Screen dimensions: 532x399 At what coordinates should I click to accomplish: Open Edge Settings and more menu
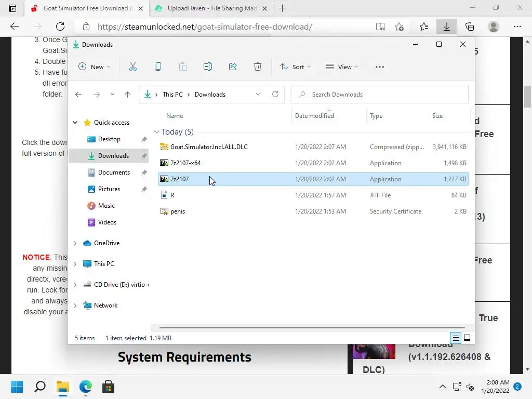tap(517, 26)
